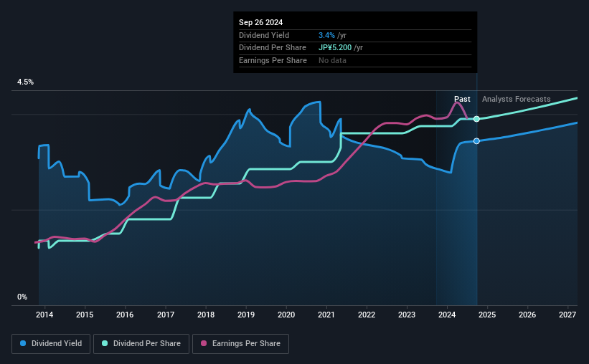Click the 2023 x-axis label

click(407, 315)
